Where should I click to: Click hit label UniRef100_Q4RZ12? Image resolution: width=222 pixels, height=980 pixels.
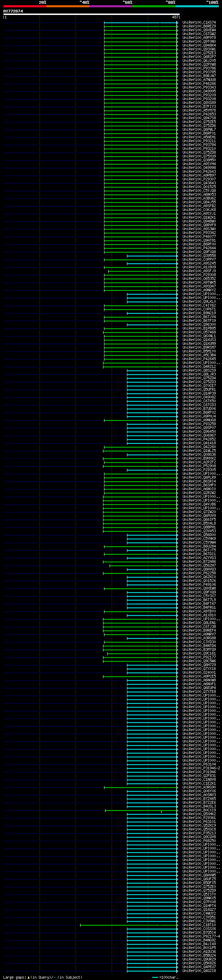199,367
